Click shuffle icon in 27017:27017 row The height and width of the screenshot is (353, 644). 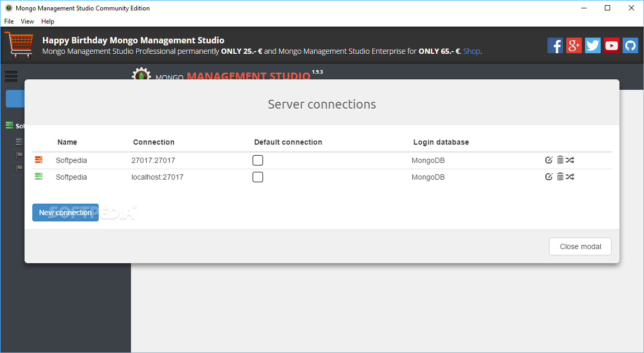coord(570,160)
